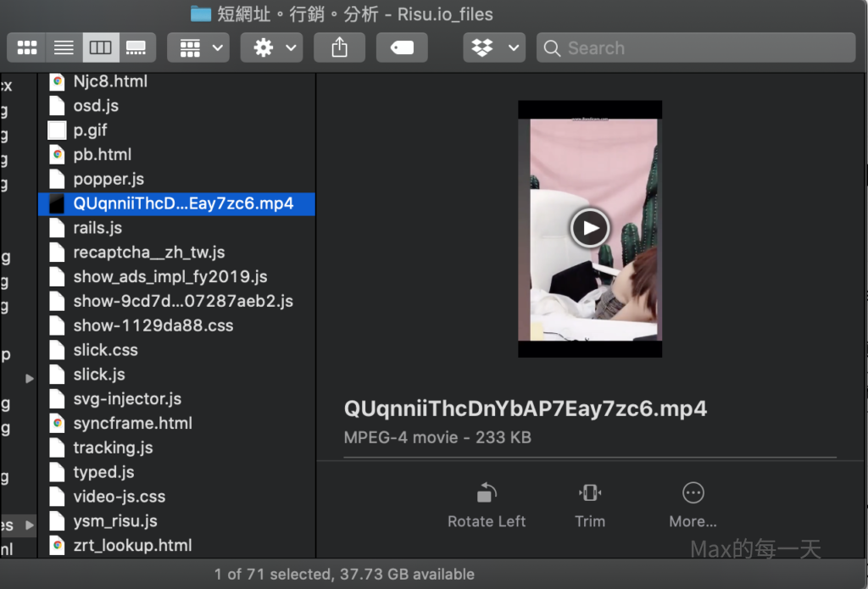This screenshot has height=589, width=868.
Task: Open the gear action menu
Action: tap(271, 47)
